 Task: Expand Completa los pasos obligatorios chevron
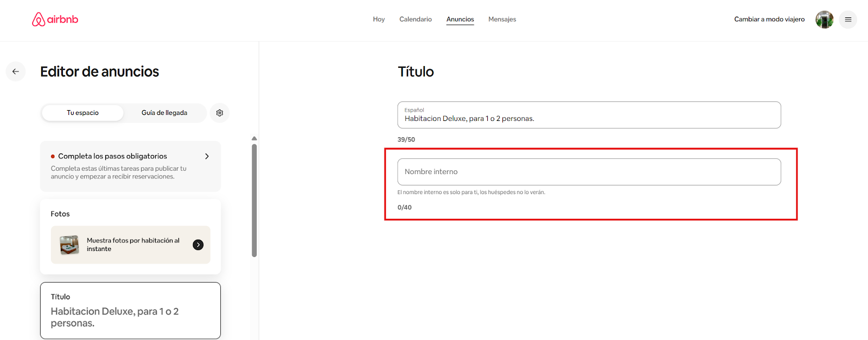(x=207, y=156)
